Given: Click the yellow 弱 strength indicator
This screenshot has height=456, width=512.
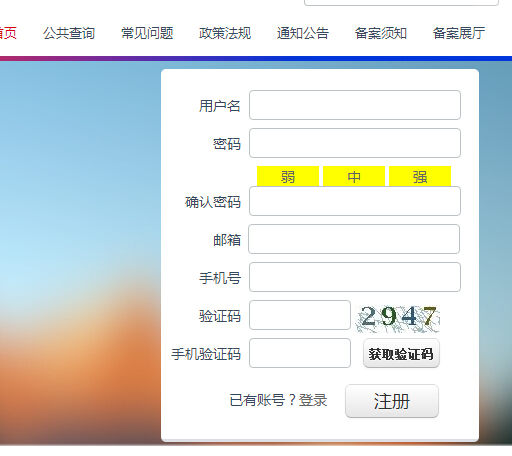Looking at the screenshot, I should (288, 176).
